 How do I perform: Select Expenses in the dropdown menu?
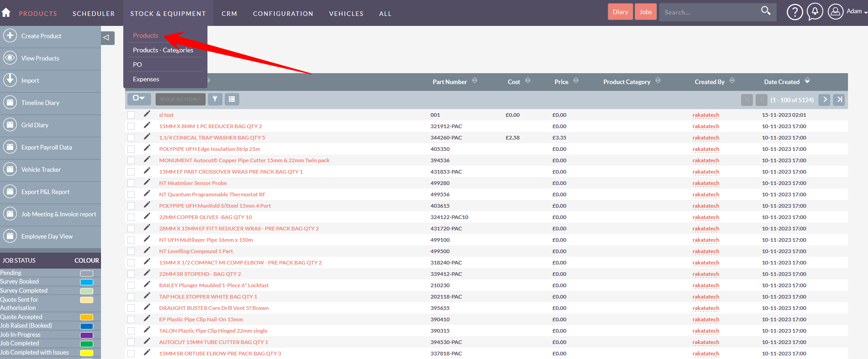[146, 79]
